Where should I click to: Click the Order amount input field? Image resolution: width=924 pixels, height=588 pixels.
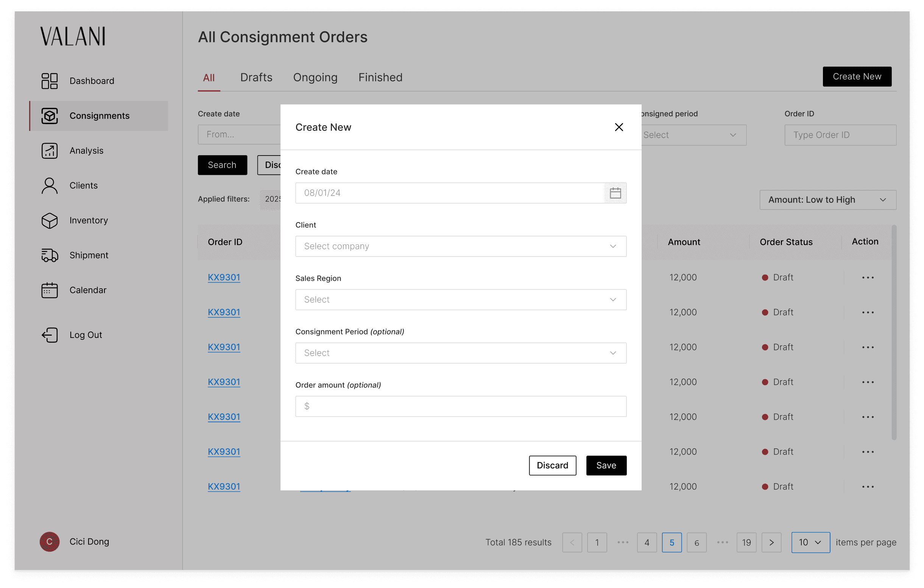pos(460,406)
